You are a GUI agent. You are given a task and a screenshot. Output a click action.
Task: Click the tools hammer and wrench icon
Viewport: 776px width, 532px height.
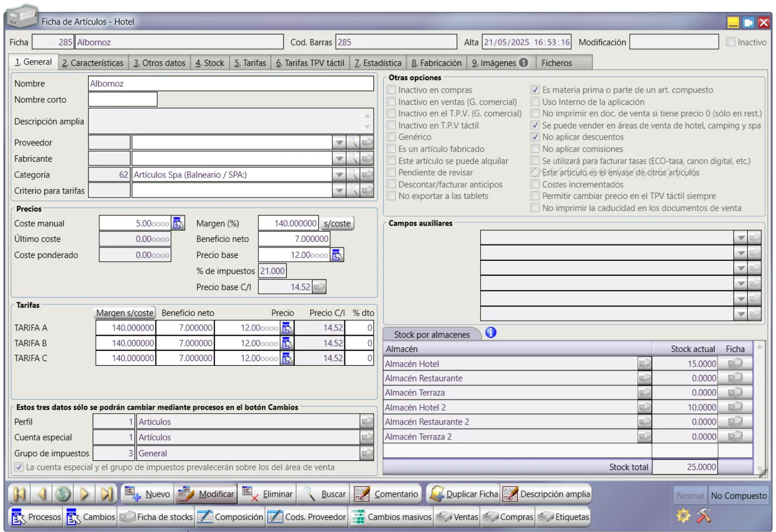pyautogui.click(x=704, y=516)
